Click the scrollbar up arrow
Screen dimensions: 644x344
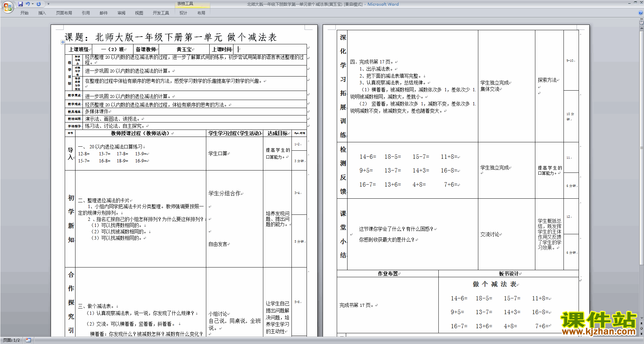coord(642,28)
